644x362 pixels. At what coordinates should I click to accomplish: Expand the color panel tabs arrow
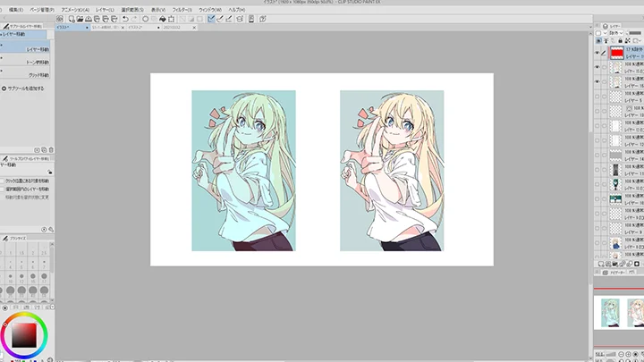tap(53, 307)
